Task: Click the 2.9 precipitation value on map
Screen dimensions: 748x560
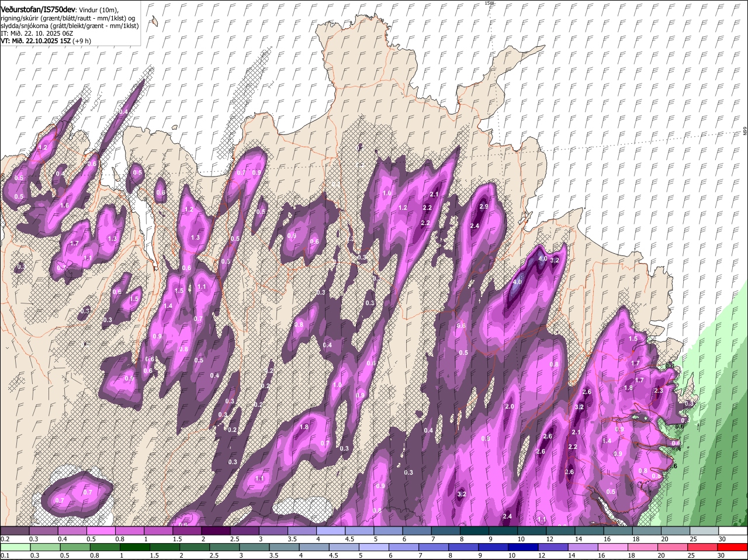Action: click(483, 206)
